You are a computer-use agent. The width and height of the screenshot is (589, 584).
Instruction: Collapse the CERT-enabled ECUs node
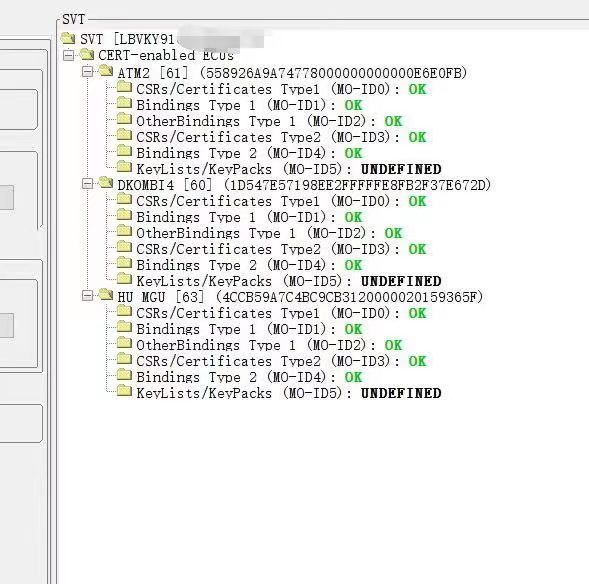(x=68, y=56)
